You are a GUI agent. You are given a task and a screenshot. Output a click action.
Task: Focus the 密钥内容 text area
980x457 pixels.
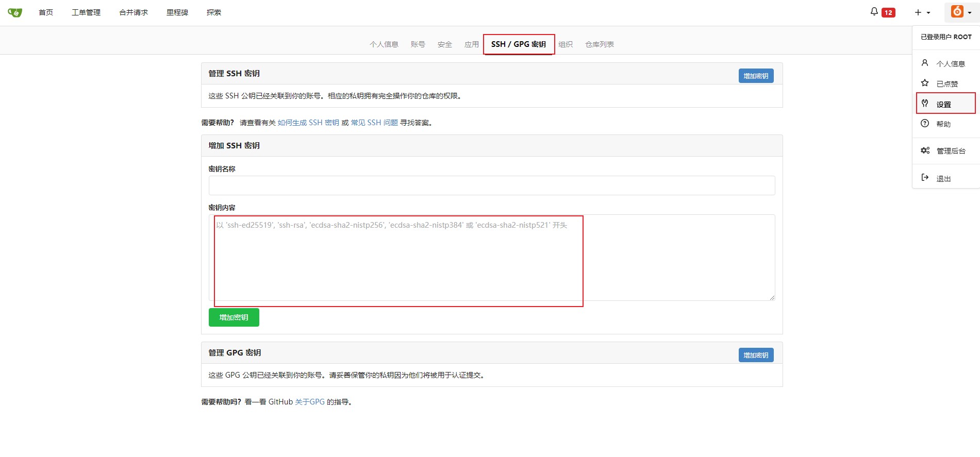[x=492, y=258]
